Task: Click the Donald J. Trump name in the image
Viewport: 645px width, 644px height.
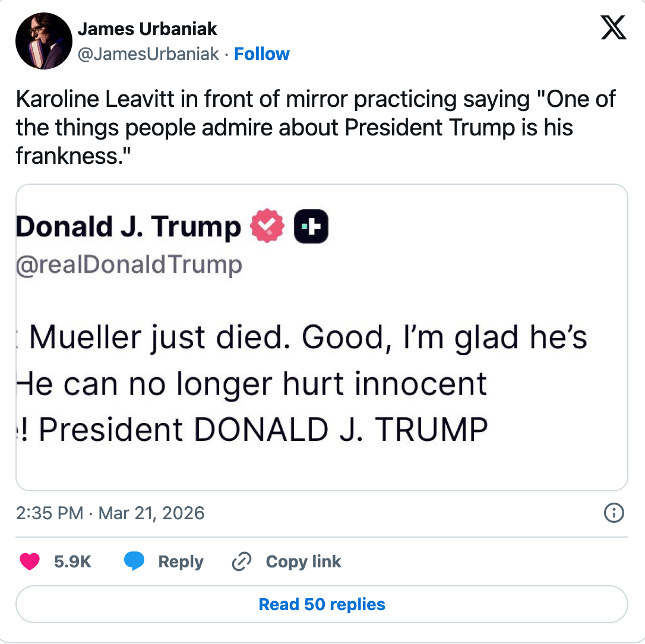Action: point(129,227)
